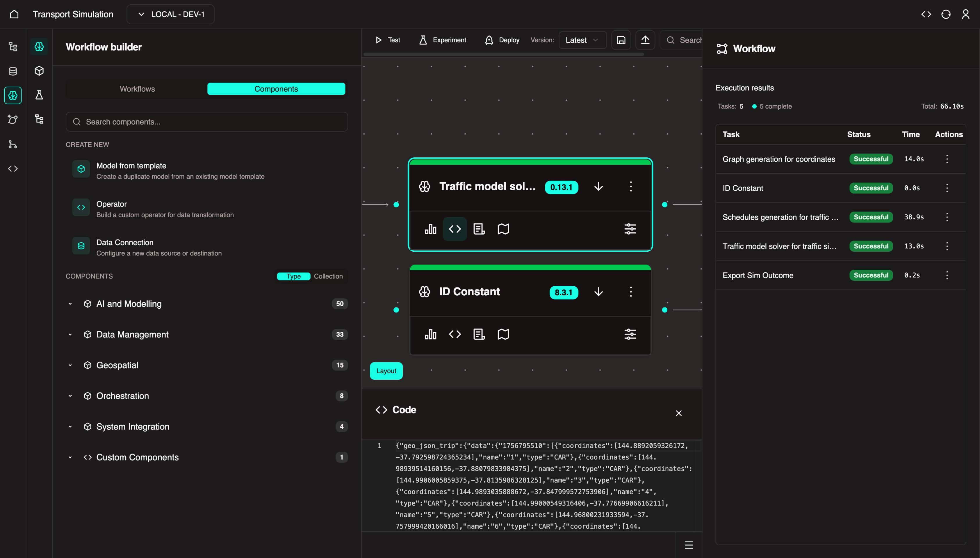Expand the Orchestration group

[206, 396]
